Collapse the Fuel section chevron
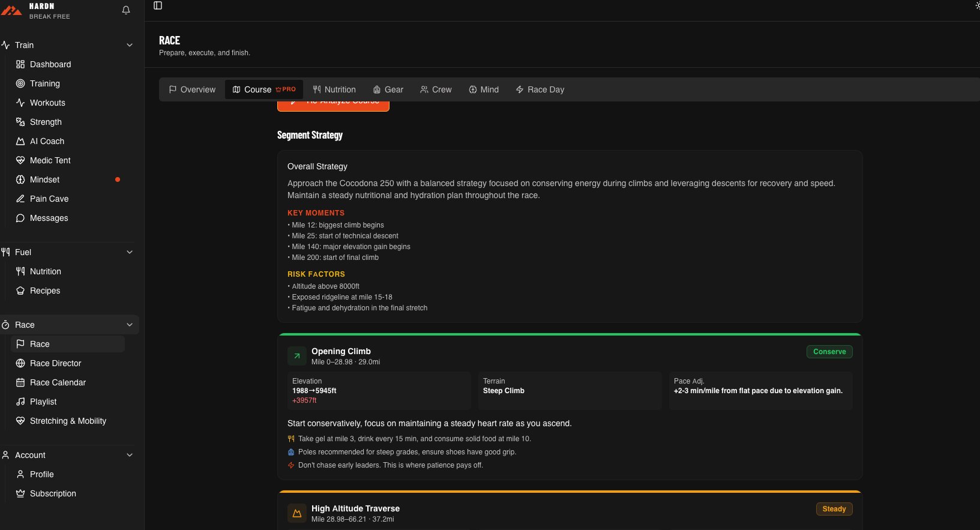Viewport: 980px width, 530px height. coord(130,252)
